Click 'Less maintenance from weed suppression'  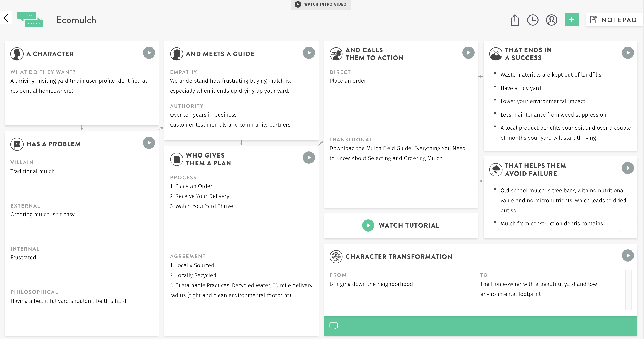[553, 115]
